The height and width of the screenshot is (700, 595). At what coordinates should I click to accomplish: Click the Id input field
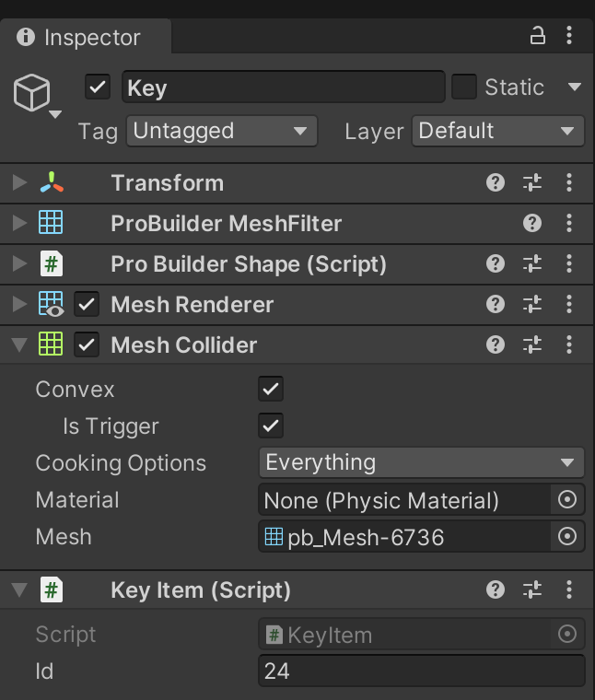point(421,671)
